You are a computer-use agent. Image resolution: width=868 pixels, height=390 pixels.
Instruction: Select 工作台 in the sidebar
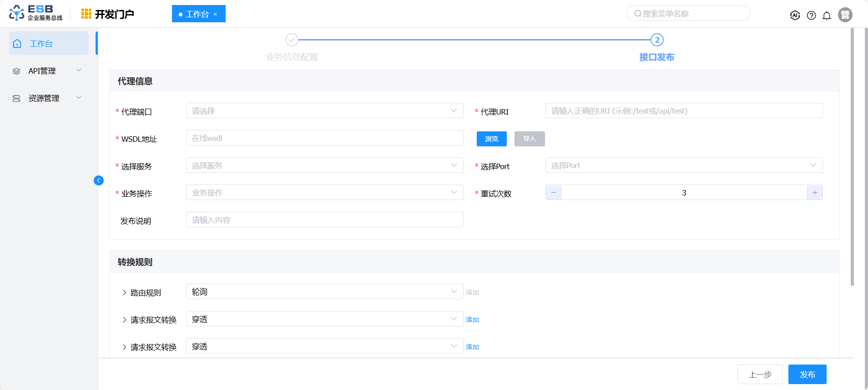49,44
